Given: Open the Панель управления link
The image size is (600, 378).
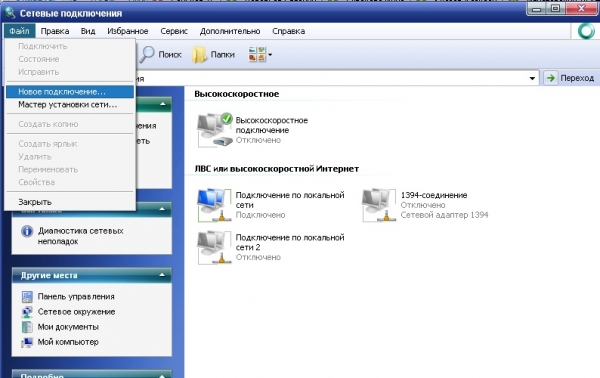Looking at the screenshot, I should (76, 297).
